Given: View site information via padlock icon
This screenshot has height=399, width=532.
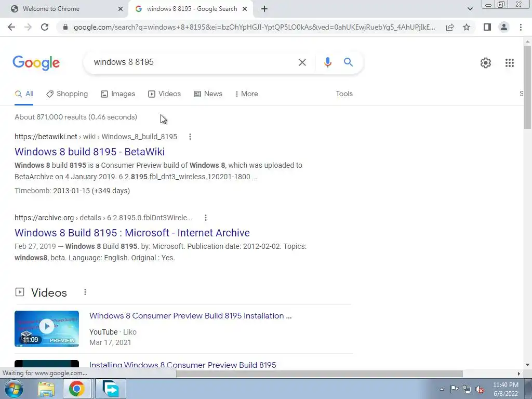Looking at the screenshot, I should tap(65, 27).
